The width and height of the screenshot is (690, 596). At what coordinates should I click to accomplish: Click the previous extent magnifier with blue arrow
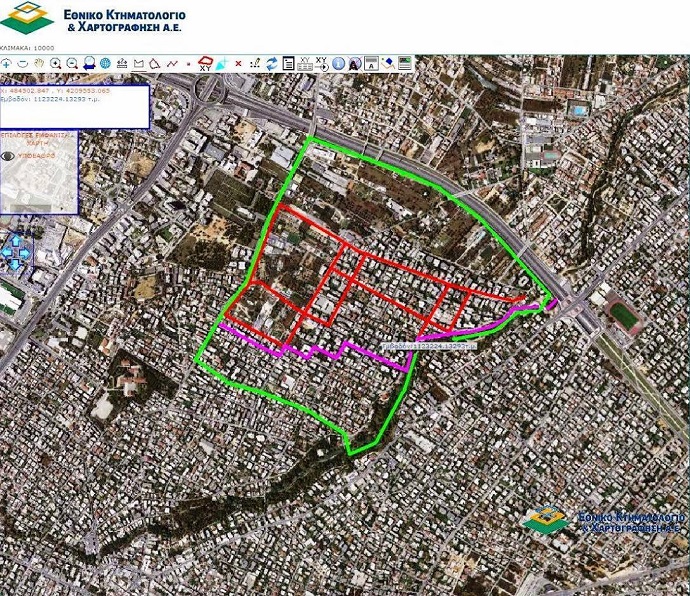tap(89, 63)
